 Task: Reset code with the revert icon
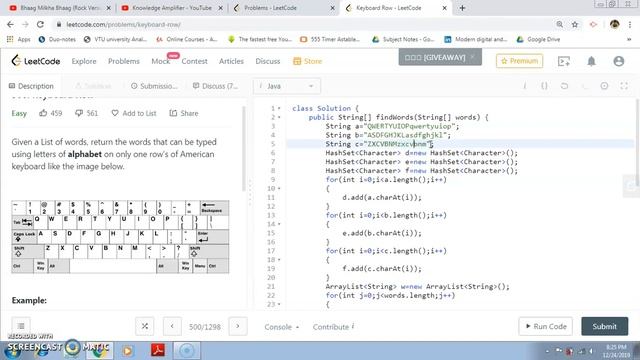pos(564,86)
